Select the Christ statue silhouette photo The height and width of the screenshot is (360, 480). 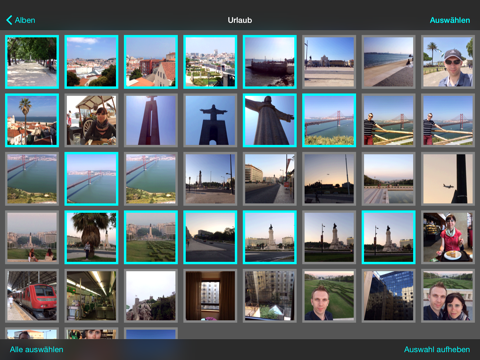pos(210,120)
